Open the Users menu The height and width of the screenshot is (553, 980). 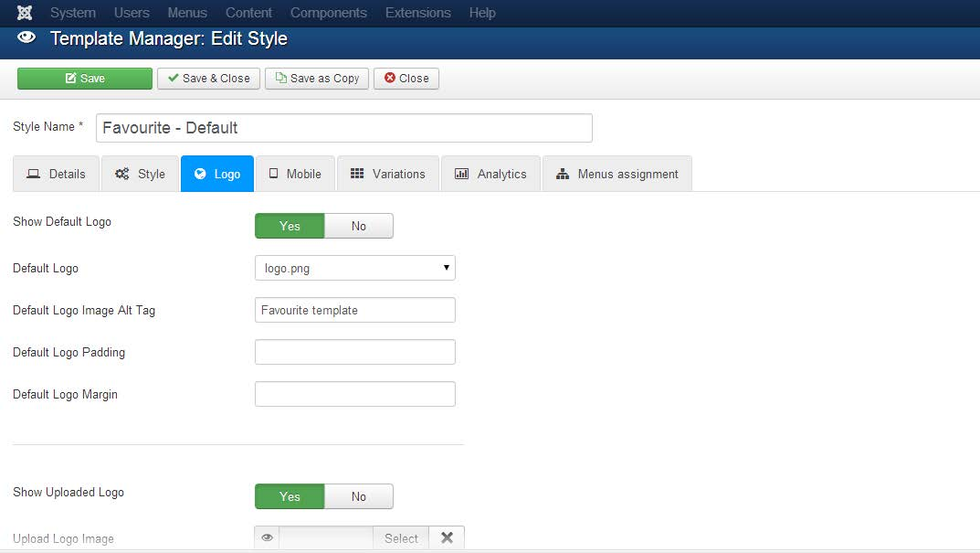132,13
